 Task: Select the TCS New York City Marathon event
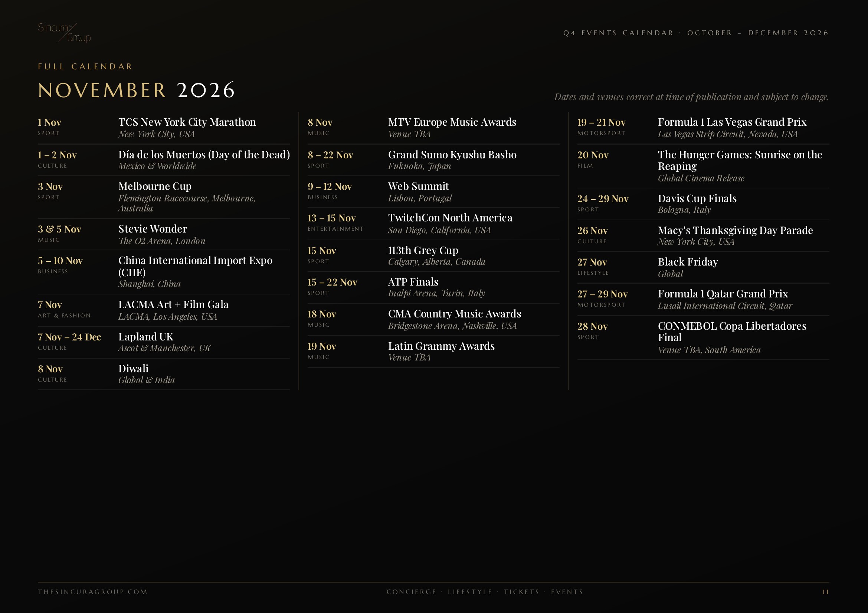coord(187,122)
